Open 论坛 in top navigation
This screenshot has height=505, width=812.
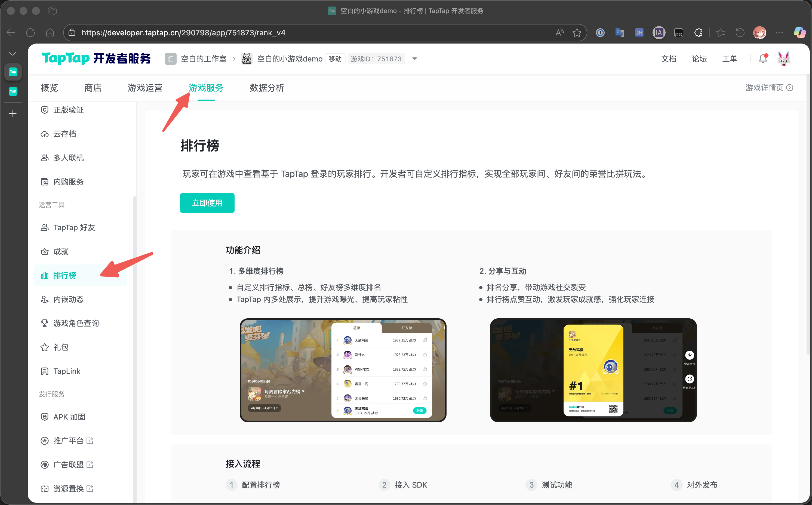[x=699, y=59]
